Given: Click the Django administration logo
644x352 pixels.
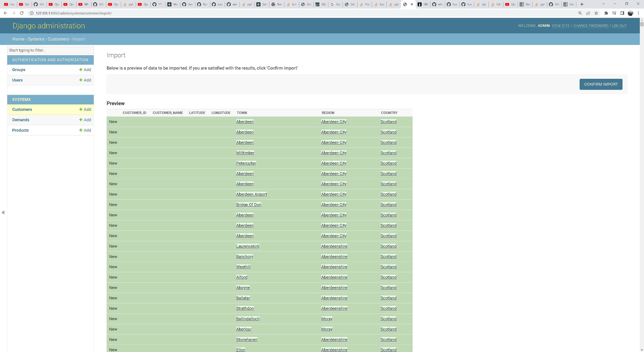Looking at the screenshot, I should 49,26.
